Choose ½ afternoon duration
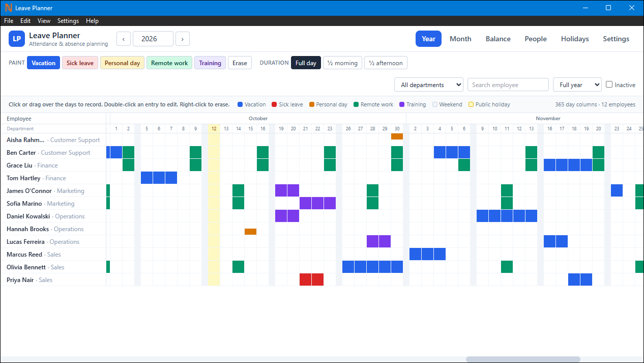 click(386, 63)
